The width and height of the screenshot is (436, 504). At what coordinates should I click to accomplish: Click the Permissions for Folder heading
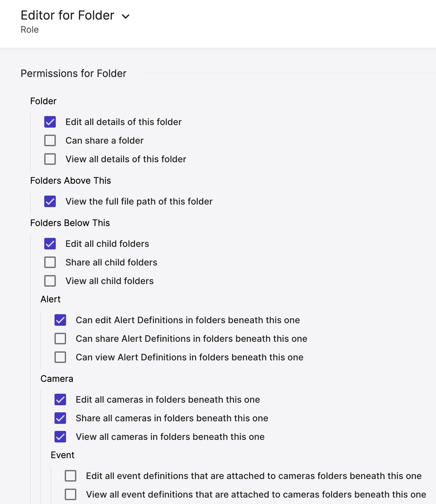73,73
